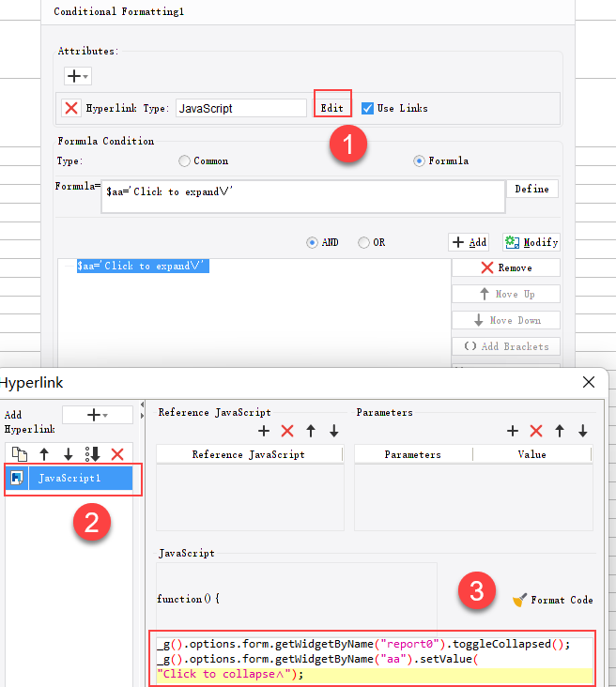Screen dimensions: 616x687
Task: Click the Edit hyperlink button
Action: click(332, 108)
